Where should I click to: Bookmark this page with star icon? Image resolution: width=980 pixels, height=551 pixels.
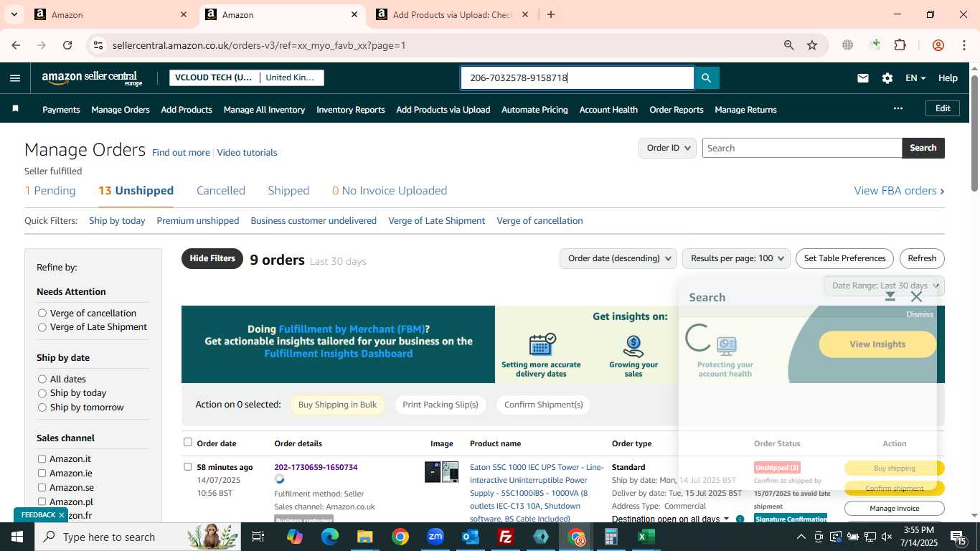(x=812, y=45)
